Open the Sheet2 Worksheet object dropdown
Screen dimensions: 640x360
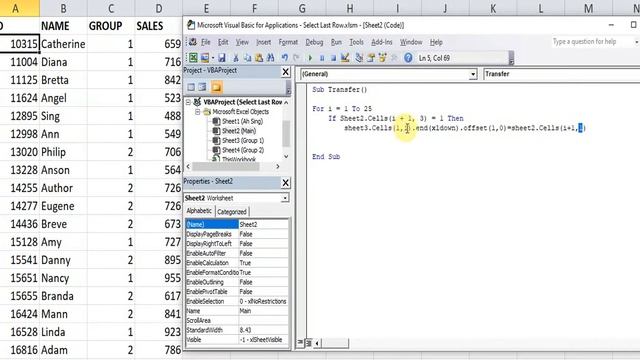tap(285, 198)
